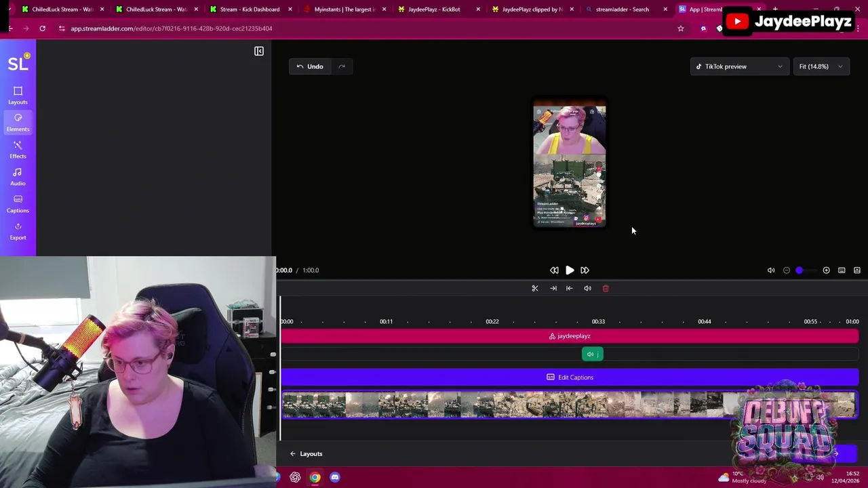The height and width of the screenshot is (488, 868).
Task: Click the Edit Captions track
Action: click(570, 378)
